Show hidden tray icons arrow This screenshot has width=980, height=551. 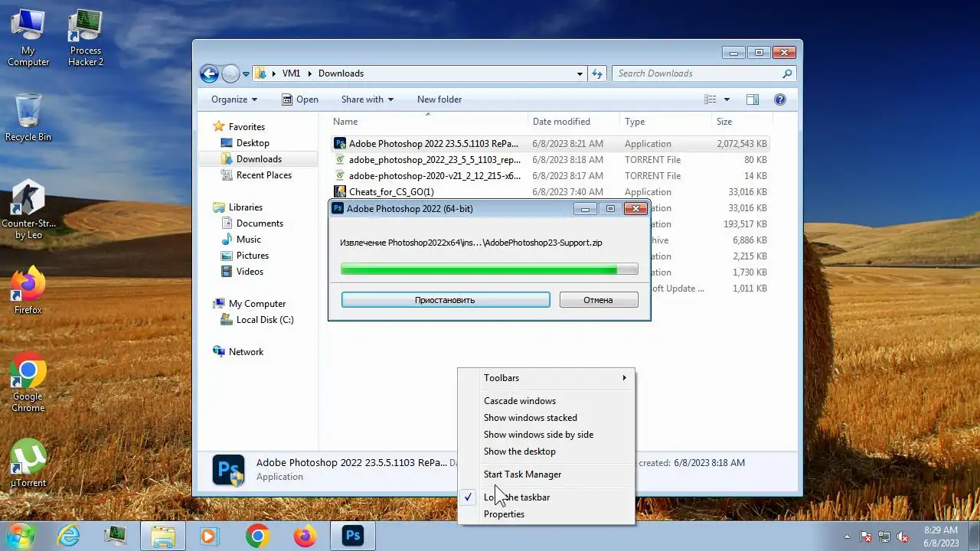click(847, 536)
